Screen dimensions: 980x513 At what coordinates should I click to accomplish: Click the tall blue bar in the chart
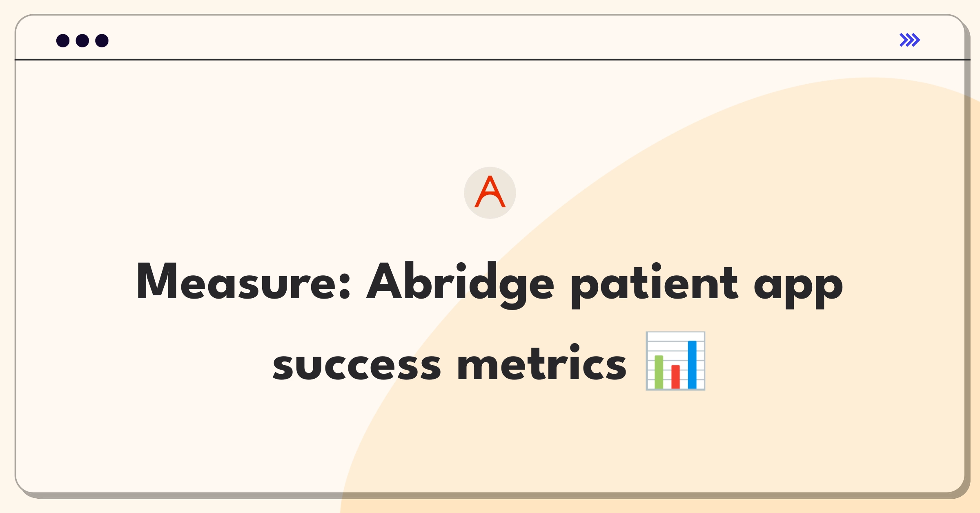pos(692,365)
